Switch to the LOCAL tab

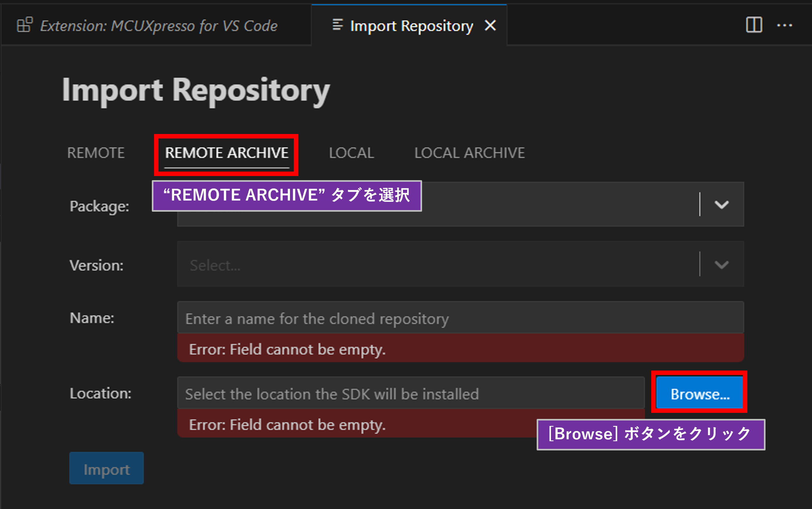tap(351, 153)
